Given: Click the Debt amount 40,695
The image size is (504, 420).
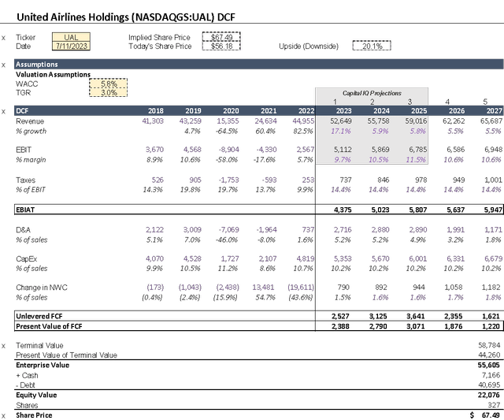Looking at the screenshot, I should 489,385.
